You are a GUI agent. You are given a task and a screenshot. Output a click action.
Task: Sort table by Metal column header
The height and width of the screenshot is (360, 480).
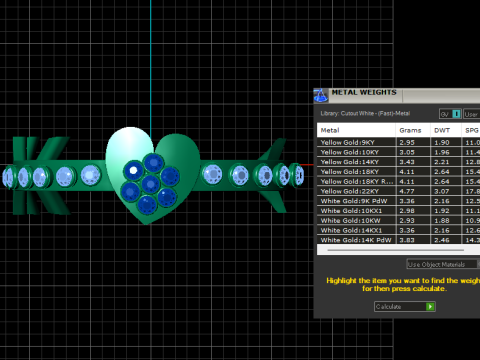tap(356, 130)
